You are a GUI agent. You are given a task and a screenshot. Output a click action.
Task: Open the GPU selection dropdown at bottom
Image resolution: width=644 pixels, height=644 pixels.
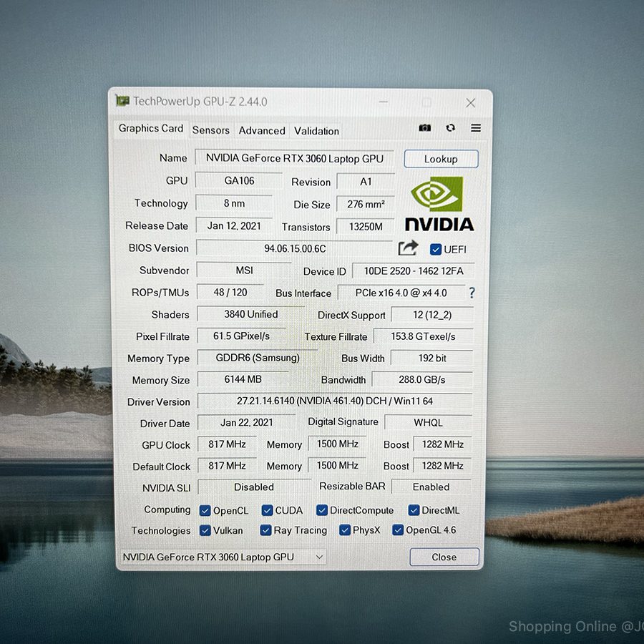click(x=223, y=557)
